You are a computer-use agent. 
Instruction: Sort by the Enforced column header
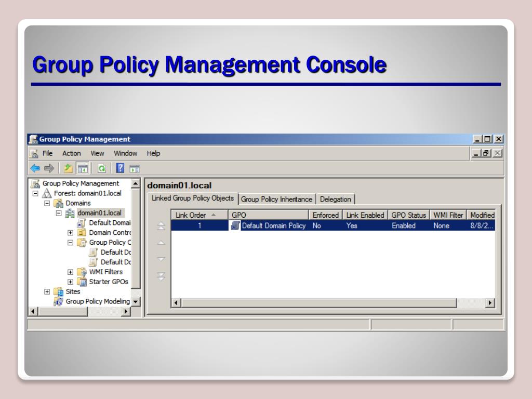coord(326,215)
